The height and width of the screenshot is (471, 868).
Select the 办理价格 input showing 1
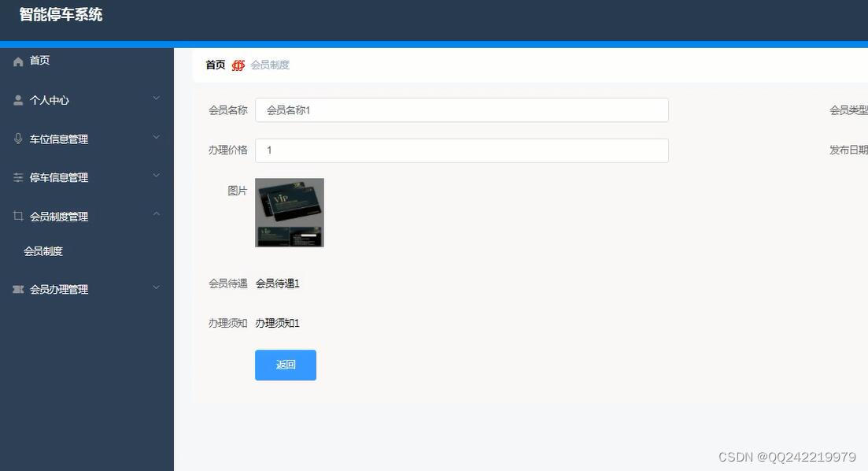coord(462,150)
